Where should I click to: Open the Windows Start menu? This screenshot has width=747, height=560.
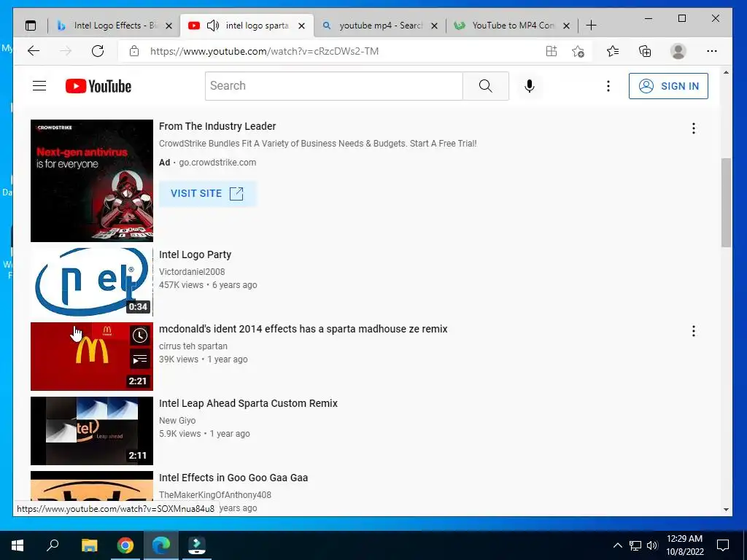pos(18,545)
